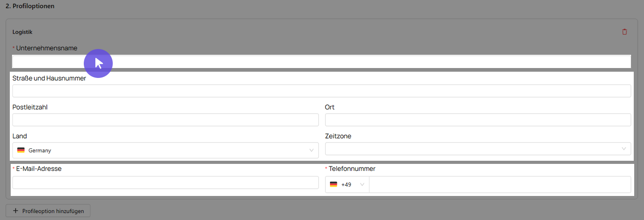Select the Germany value in Land selector
The width and height of the screenshot is (644, 220).
[40, 151]
